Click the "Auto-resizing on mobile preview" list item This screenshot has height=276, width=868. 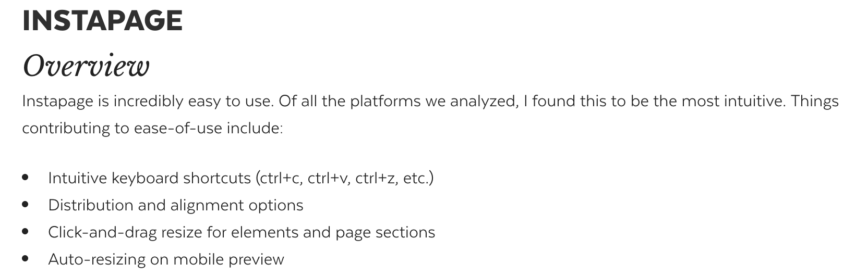click(x=166, y=259)
